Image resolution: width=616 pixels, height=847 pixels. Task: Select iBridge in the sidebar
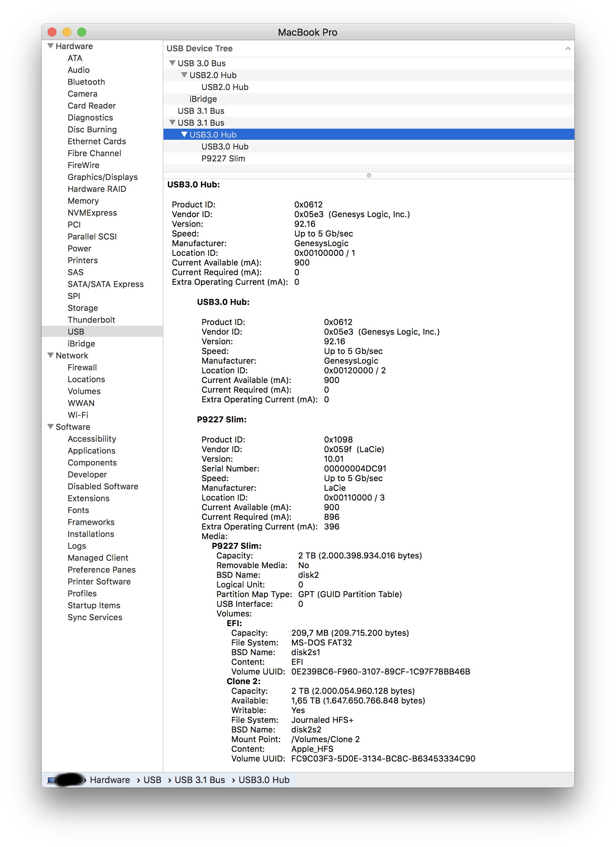pos(81,344)
